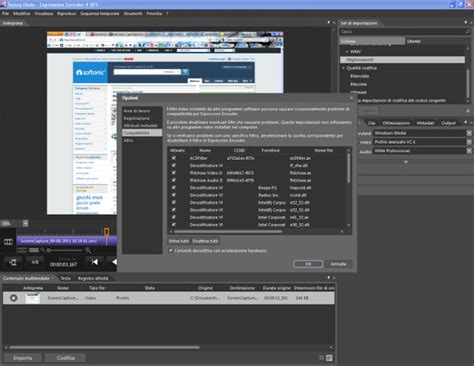
Task: Click the filter list horizontal scrollbar in Opzioni
Action: (228, 231)
